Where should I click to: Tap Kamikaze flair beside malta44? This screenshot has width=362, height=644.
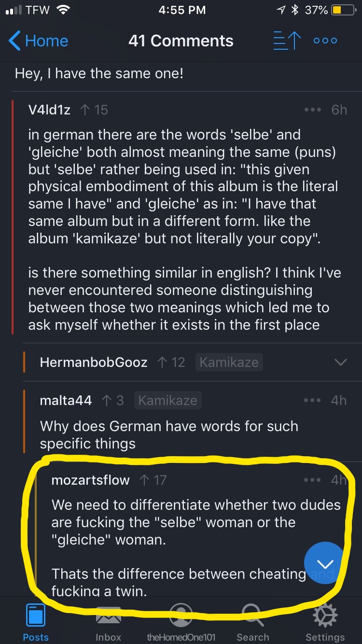tap(167, 400)
